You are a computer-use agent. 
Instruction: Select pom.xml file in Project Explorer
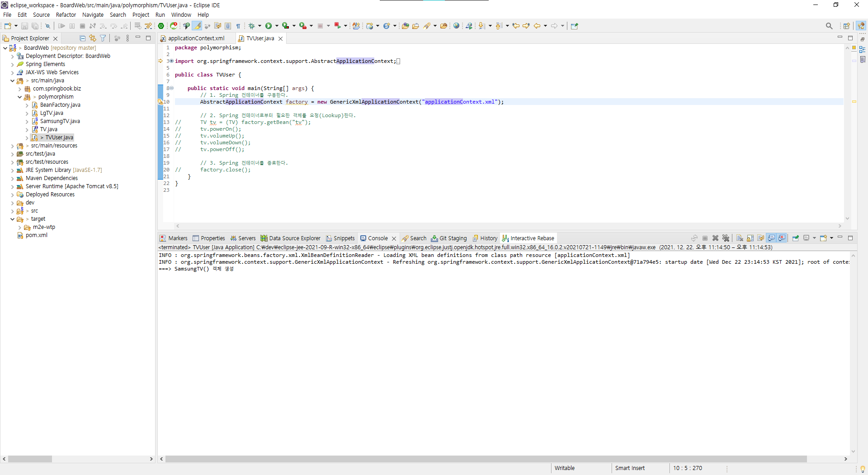(x=36, y=235)
